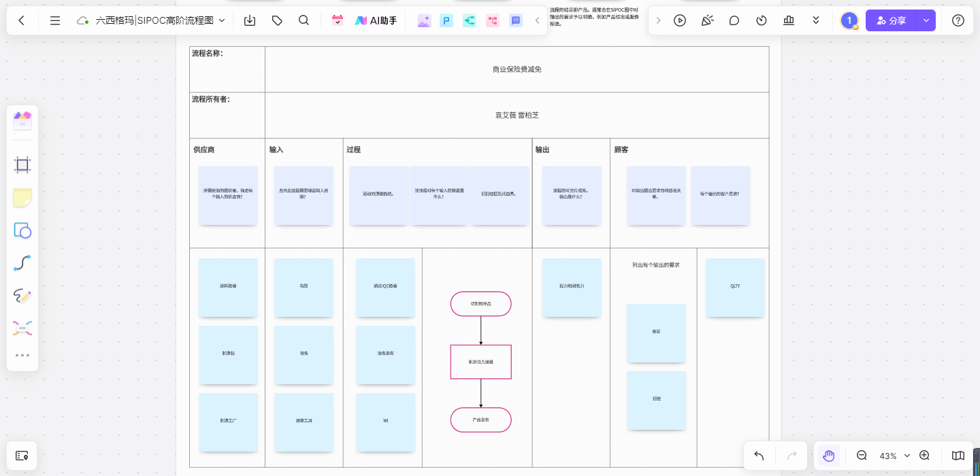
Task: Open the map overview icon
Action: tap(958, 456)
